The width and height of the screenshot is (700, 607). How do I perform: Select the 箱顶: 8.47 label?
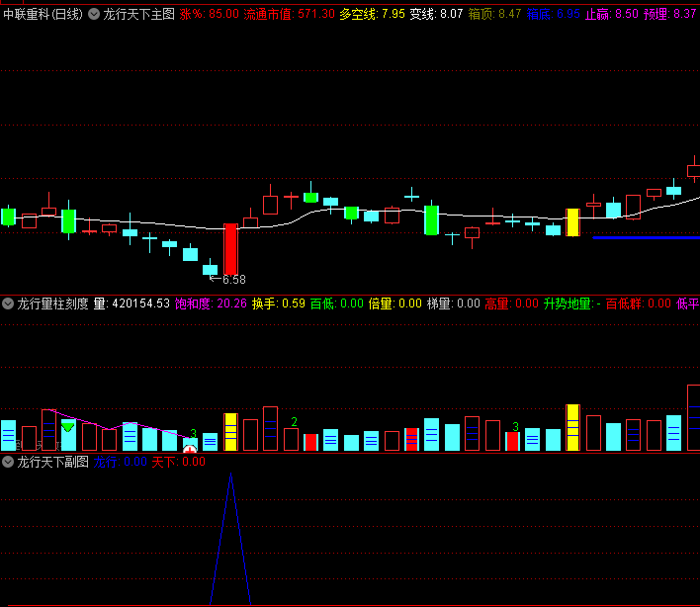pyautogui.click(x=494, y=14)
